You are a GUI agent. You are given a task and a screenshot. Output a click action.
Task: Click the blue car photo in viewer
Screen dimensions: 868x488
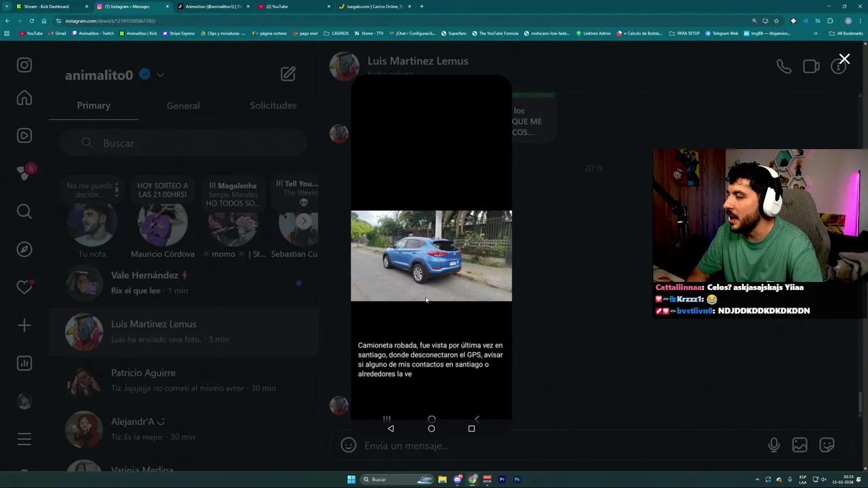(431, 256)
